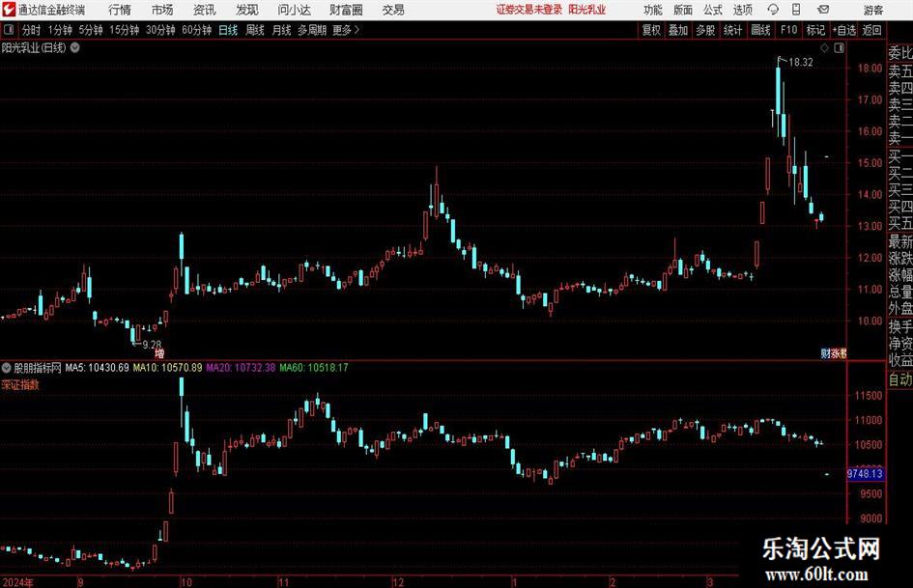Click the red 阳光乳业 title text

(x=587, y=10)
